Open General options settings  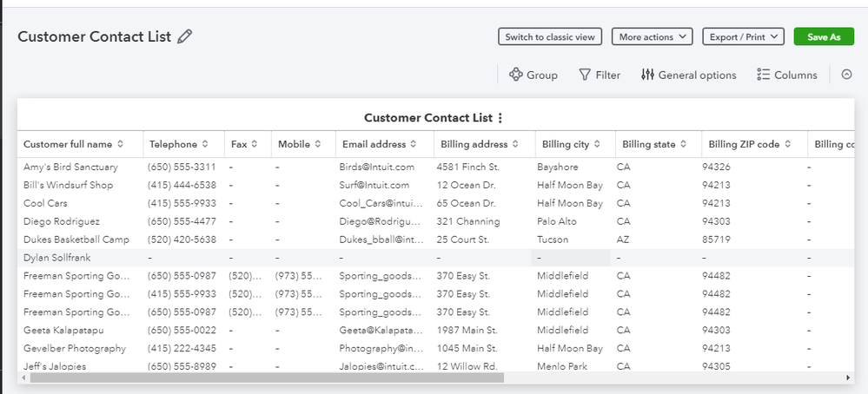tap(688, 76)
